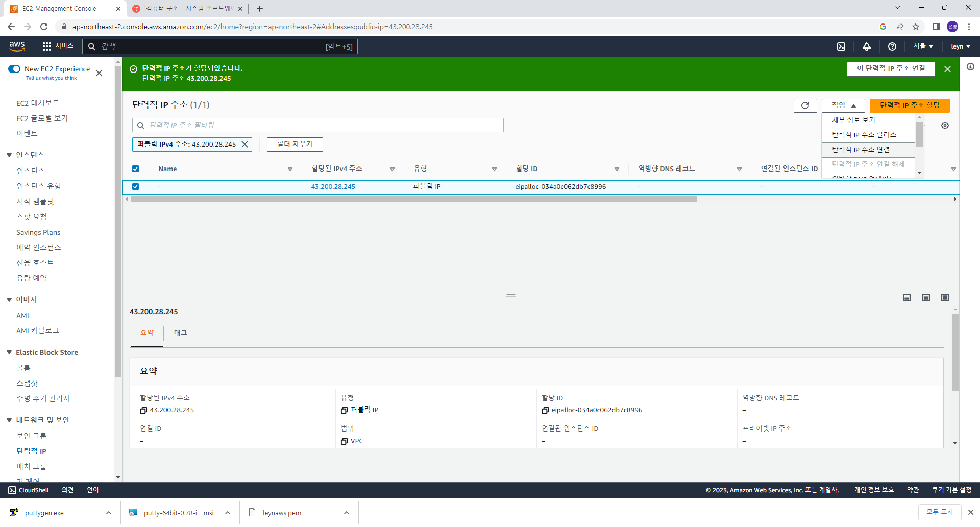Open the info panel icon at right edge
Viewport: 980px width, 527px height.
(970, 67)
